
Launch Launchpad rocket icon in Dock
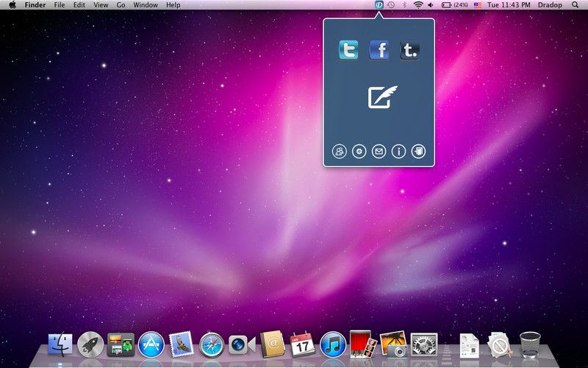pos(90,344)
